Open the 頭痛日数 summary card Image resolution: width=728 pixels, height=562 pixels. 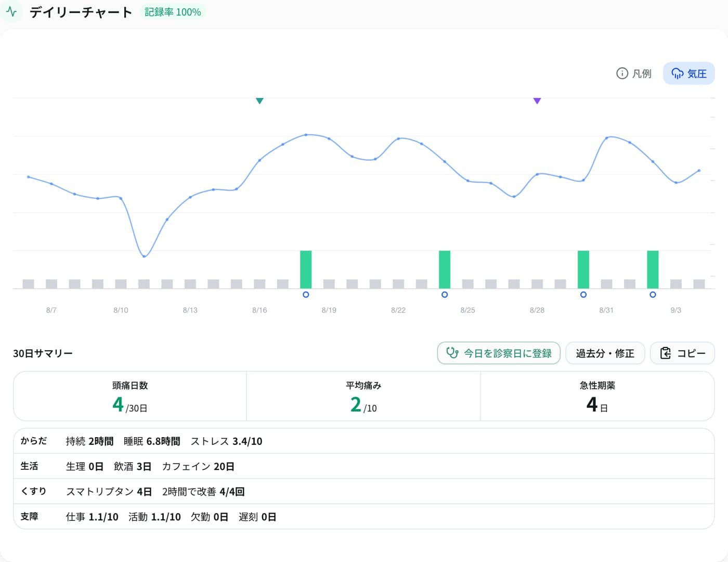pos(130,396)
